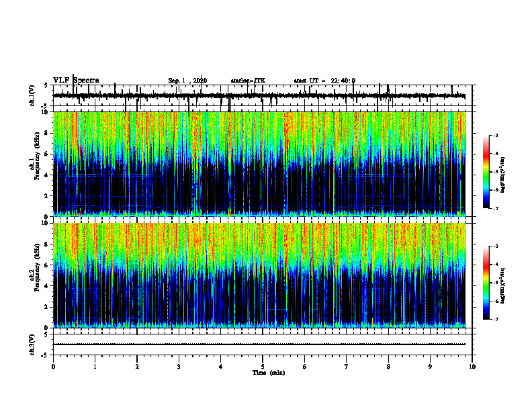
Task: Click the log(PSD) label beside the ch.1 color bar
Action: [503, 175]
